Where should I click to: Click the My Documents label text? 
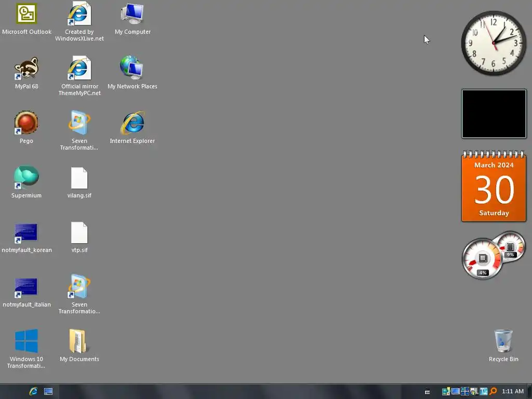pos(79,359)
